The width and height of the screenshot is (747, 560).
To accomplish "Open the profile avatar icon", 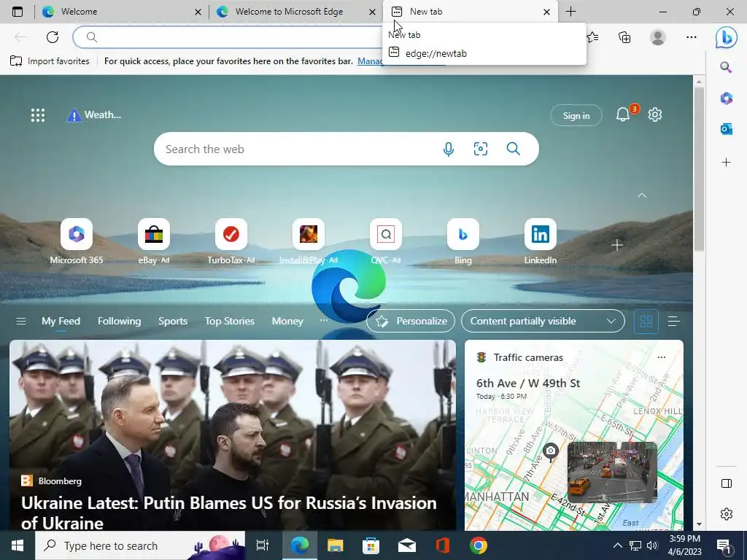I will [x=658, y=37].
